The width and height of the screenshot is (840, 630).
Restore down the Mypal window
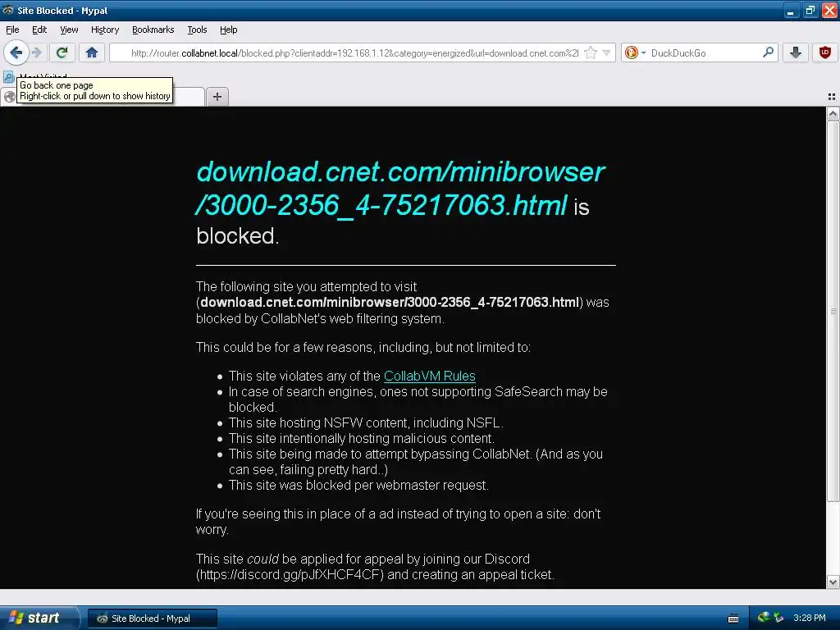point(810,10)
